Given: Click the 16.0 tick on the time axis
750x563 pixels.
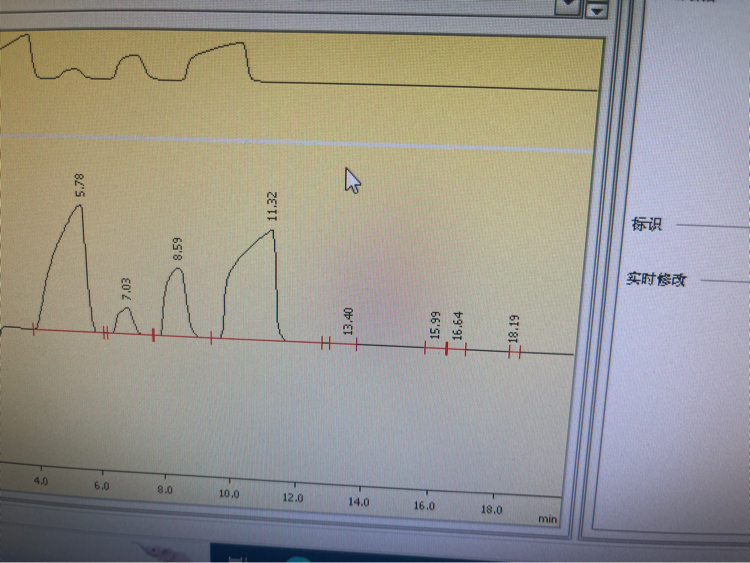Looking at the screenshot, I should tap(424, 506).
